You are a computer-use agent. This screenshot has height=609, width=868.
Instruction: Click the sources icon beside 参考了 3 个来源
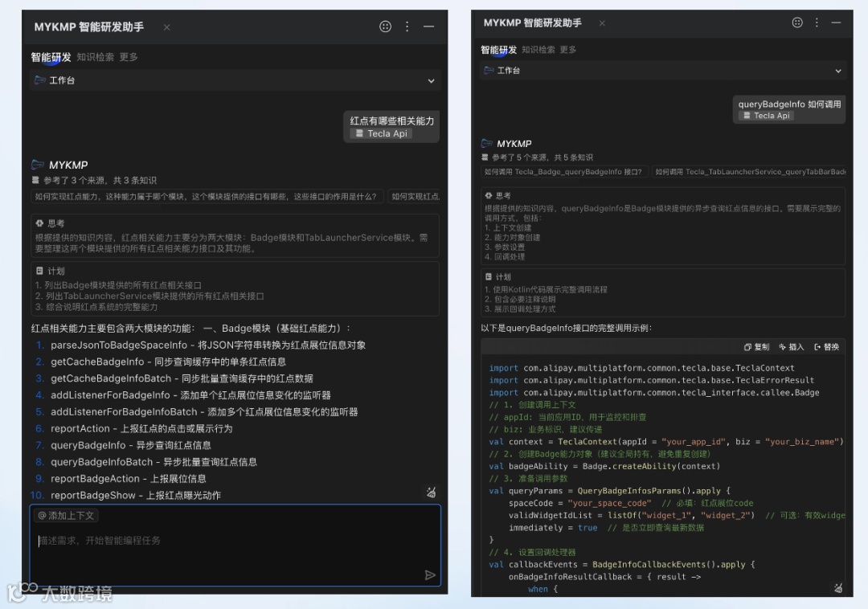tap(35, 180)
